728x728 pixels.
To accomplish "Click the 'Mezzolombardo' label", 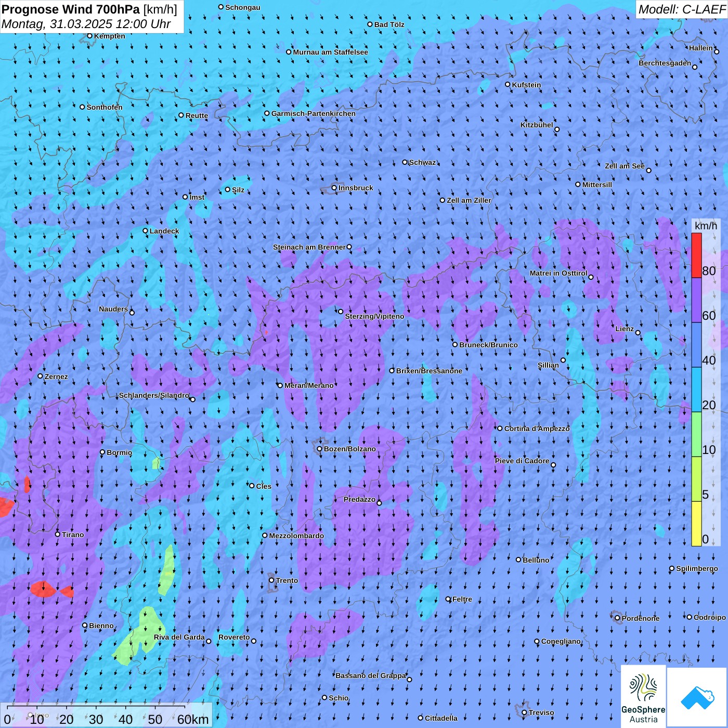I will (296, 536).
